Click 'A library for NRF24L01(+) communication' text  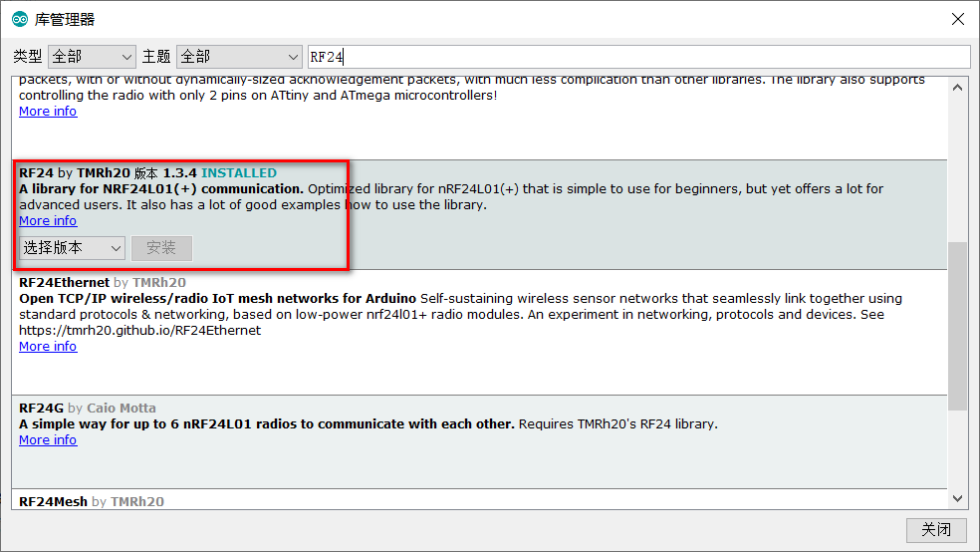tap(161, 188)
